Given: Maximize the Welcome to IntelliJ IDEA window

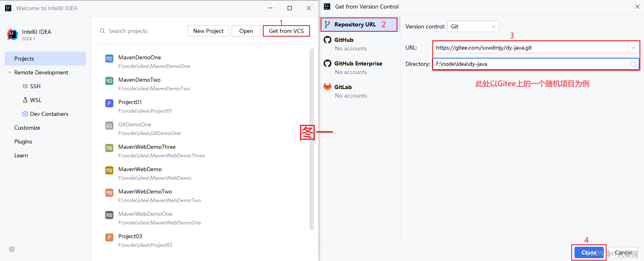Looking at the screenshot, I should coord(290,8).
